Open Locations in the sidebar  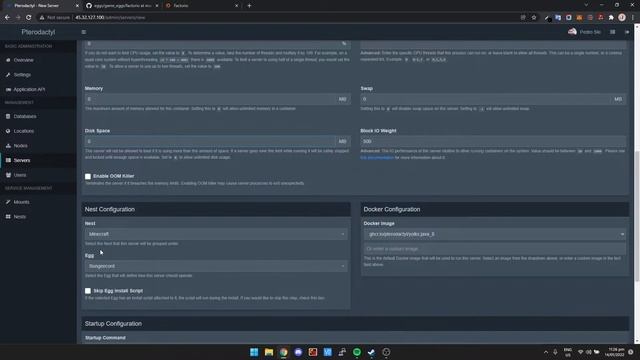pyautogui.click(x=24, y=131)
